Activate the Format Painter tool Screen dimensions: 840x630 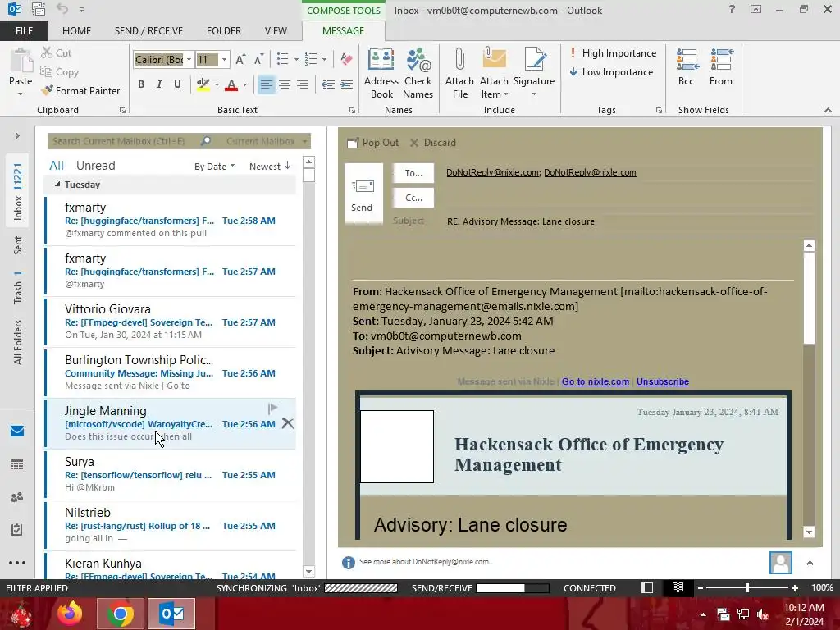[x=81, y=90]
